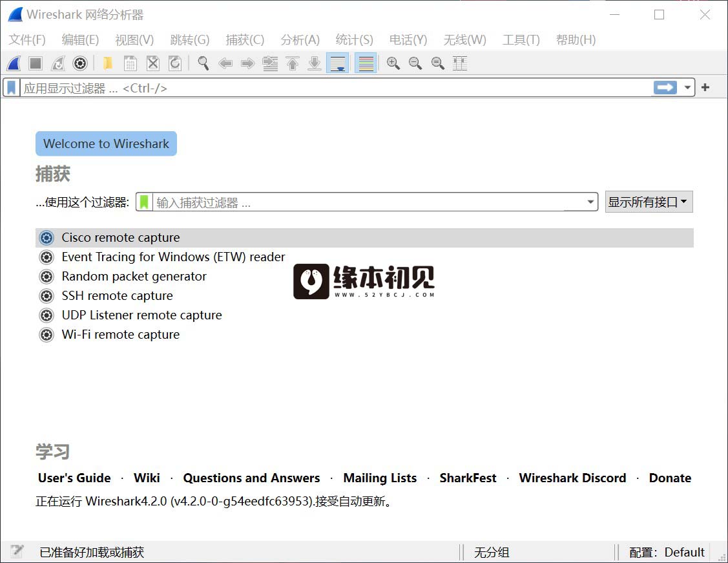Open the SharkFest link

(468, 478)
